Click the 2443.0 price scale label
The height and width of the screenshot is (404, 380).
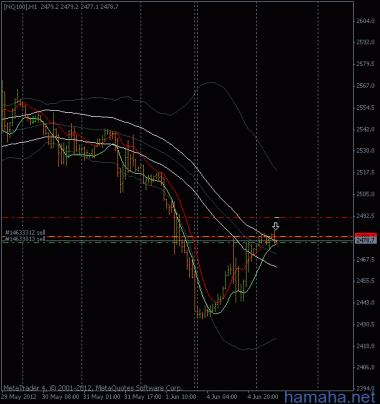(x=365, y=302)
